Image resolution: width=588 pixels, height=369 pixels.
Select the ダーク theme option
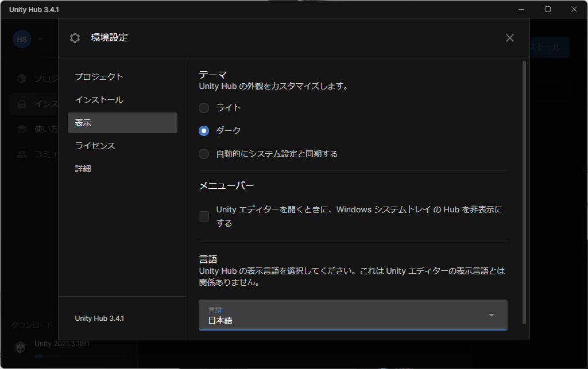tap(204, 131)
